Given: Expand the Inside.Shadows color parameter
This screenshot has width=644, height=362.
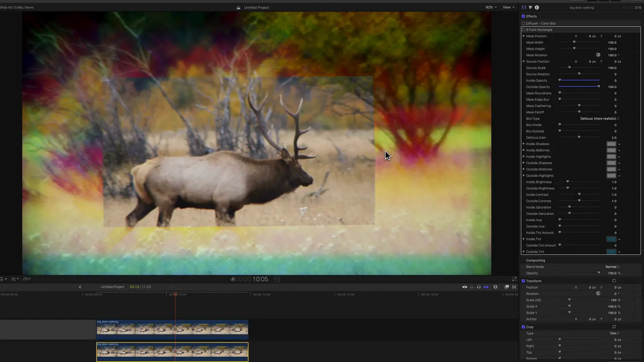Looking at the screenshot, I should (x=524, y=144).
